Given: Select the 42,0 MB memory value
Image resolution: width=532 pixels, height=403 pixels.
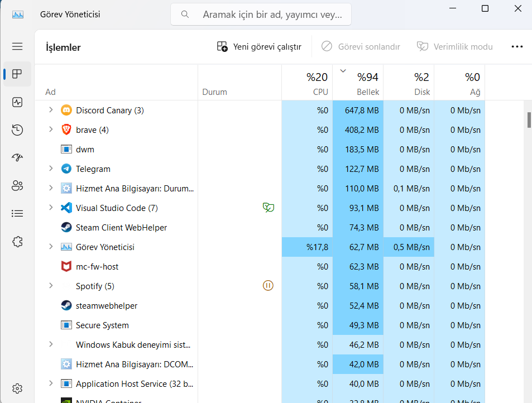Looking at the screenshot, I should click(364, 364).
